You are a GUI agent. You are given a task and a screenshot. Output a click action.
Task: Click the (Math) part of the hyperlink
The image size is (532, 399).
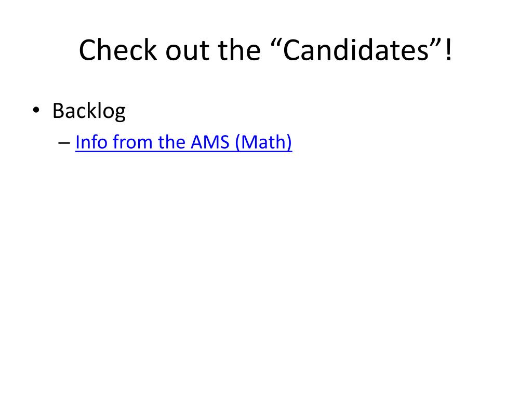tap(263, 142)
